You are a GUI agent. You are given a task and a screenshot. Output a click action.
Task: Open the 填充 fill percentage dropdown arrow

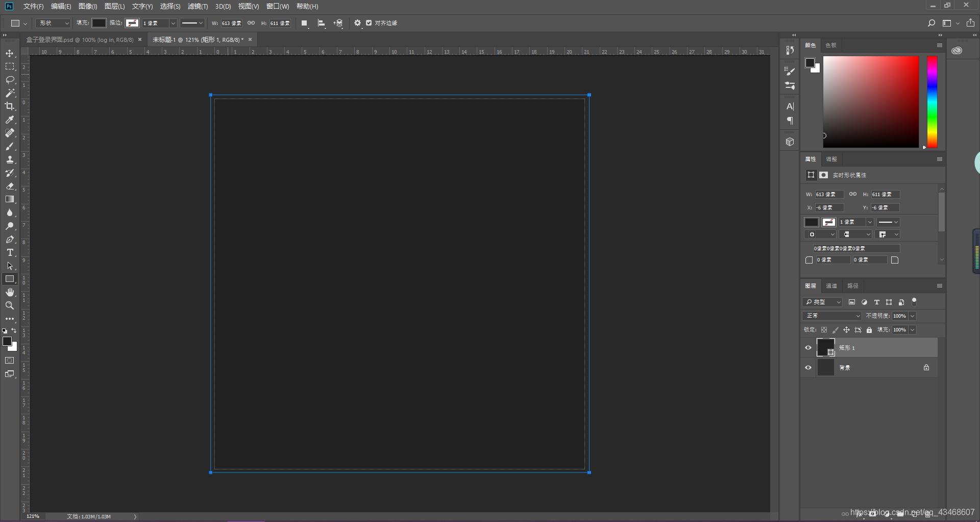913,330
